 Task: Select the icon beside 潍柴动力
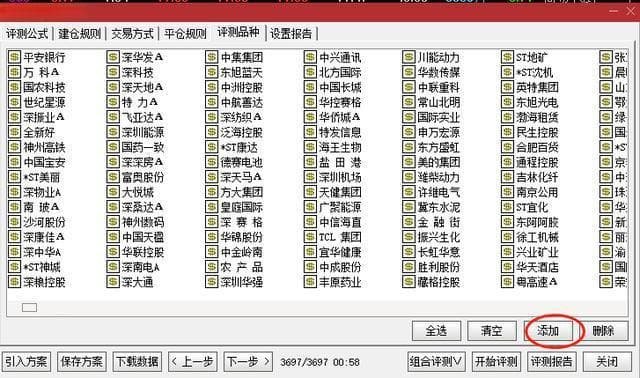pyautogui.click(x=409, y=177)
